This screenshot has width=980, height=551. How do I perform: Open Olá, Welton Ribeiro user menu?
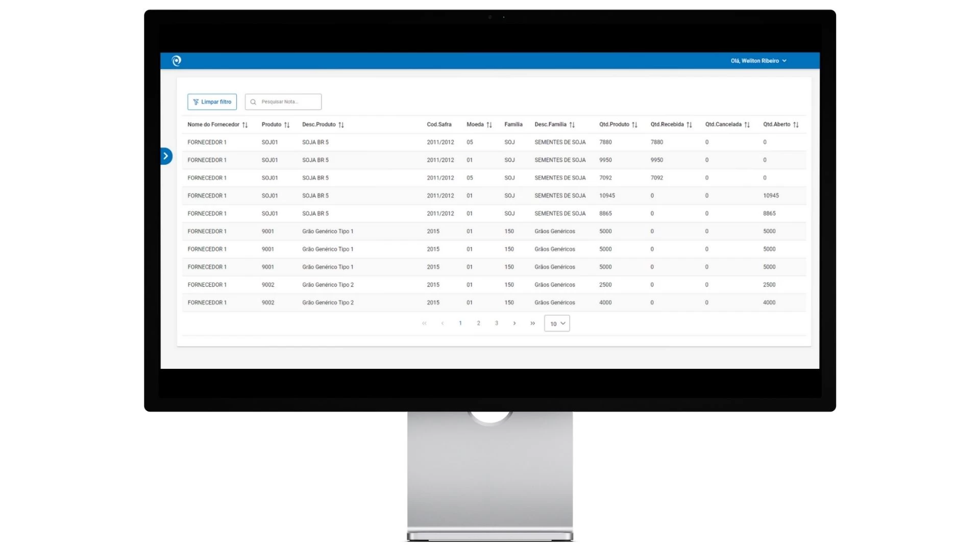click(758, 61)
